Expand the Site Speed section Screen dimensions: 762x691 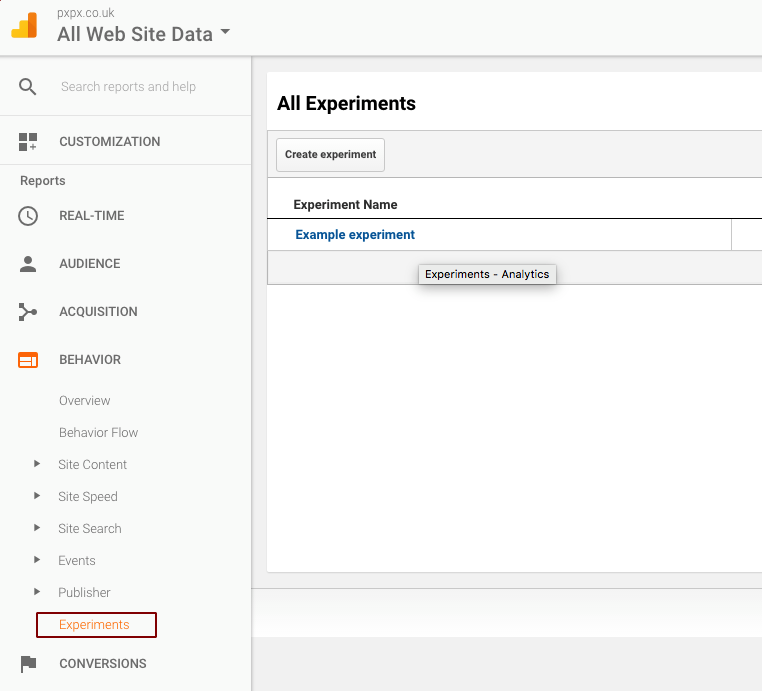(37, 496)
